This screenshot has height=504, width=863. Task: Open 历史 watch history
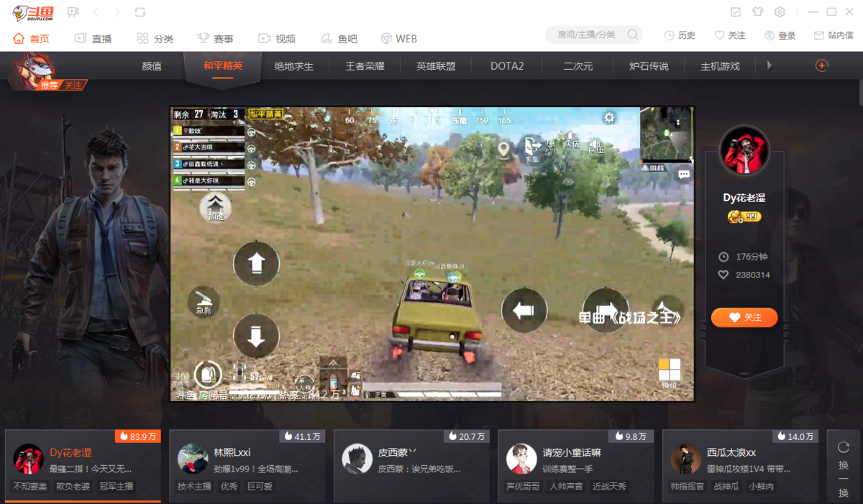pos(680,35)
